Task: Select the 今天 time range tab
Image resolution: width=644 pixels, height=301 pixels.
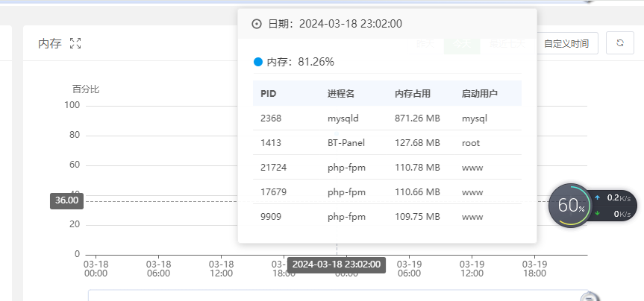Action: point(462,43)
